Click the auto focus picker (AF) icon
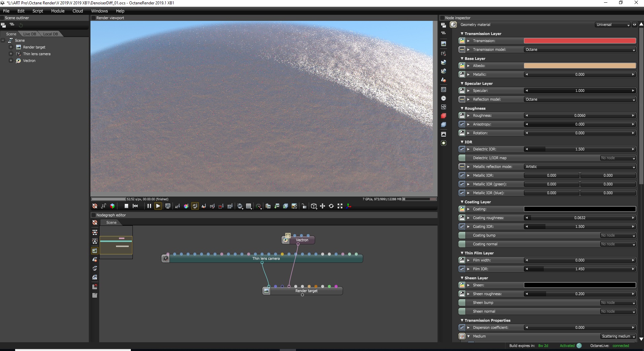The image size is (644, 351). (177, 206)
